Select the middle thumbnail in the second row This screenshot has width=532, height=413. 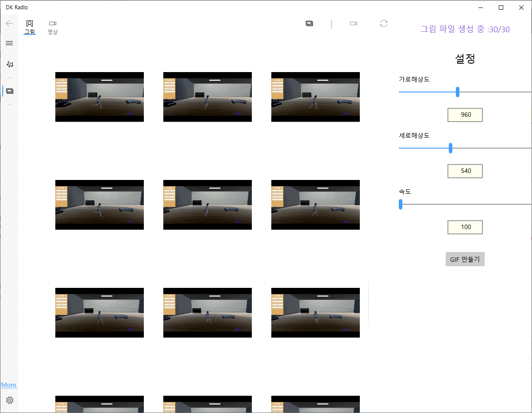click(x=208, y=205)
